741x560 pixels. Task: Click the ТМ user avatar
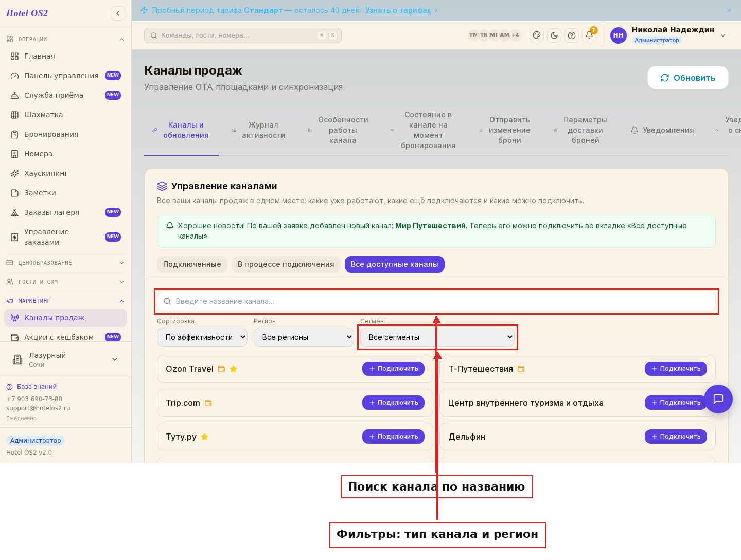pos(473,35)
